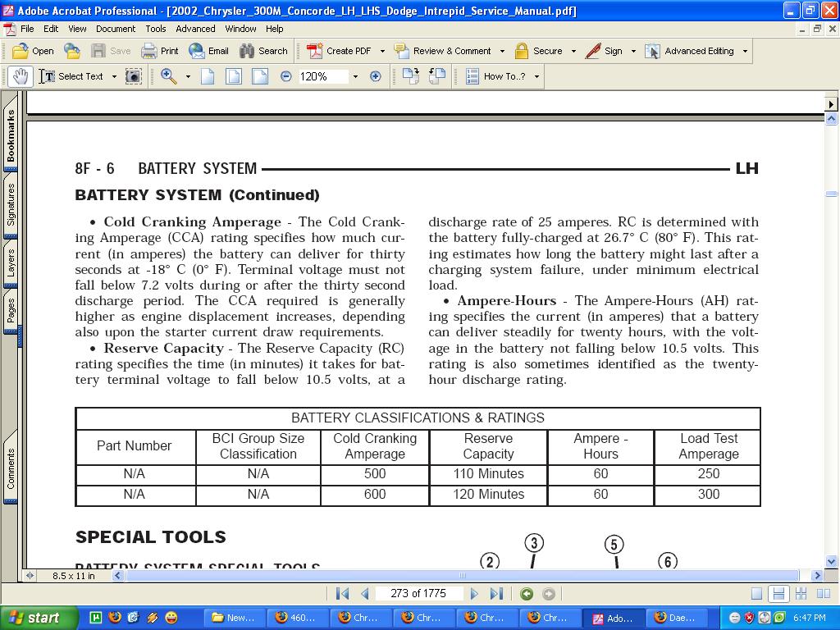Open the Secure dropdown arrow

pyautogui.click(x=573, y=52)
